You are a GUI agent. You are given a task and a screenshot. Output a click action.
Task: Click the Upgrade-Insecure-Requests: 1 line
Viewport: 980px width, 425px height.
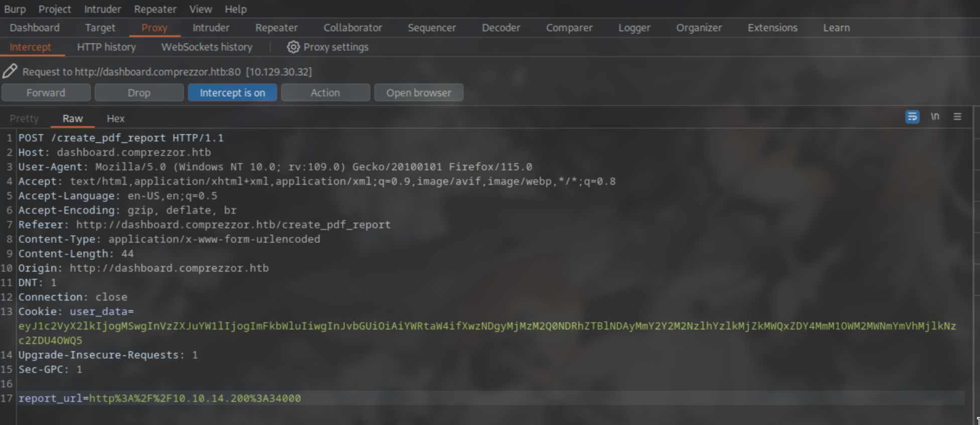coord(108,355)
